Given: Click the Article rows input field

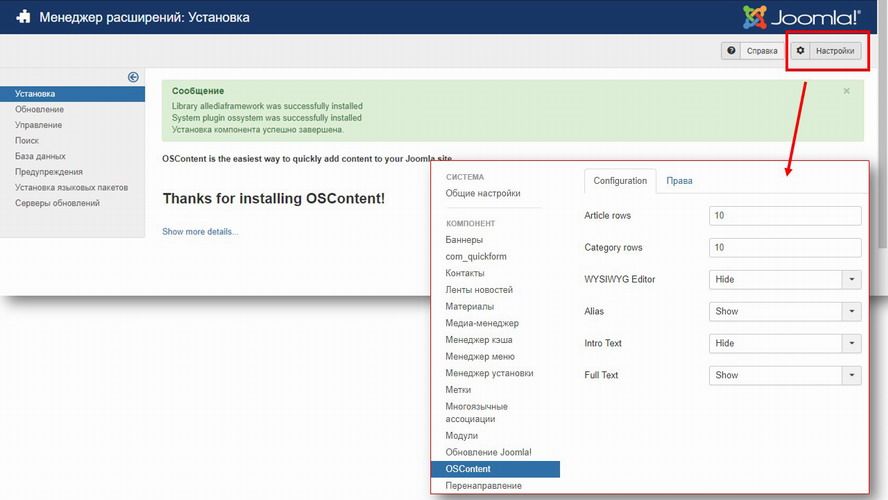Looking at the screenshot, I should [785, 216].
